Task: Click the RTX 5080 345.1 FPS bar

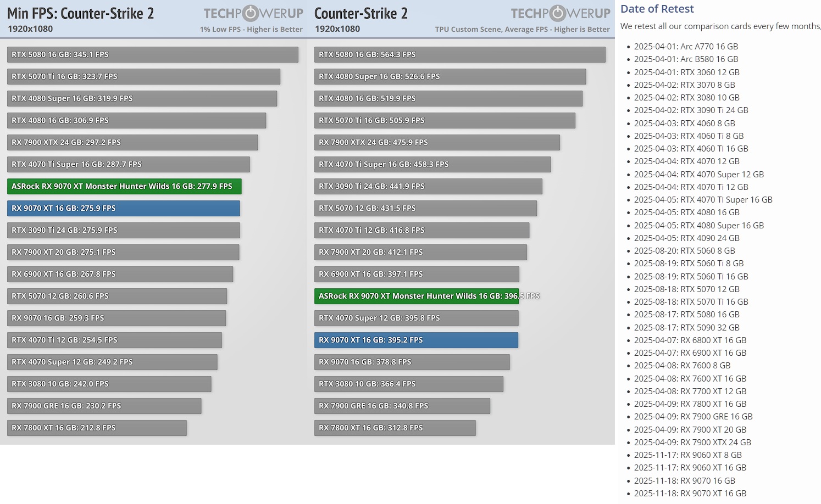Action: coord(153,54)
